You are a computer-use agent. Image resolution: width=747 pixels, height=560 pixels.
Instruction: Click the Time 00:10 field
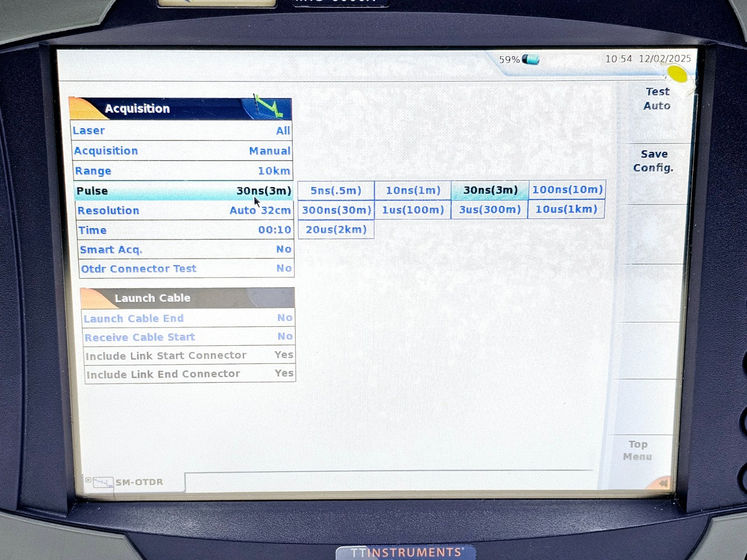(185, 230)
